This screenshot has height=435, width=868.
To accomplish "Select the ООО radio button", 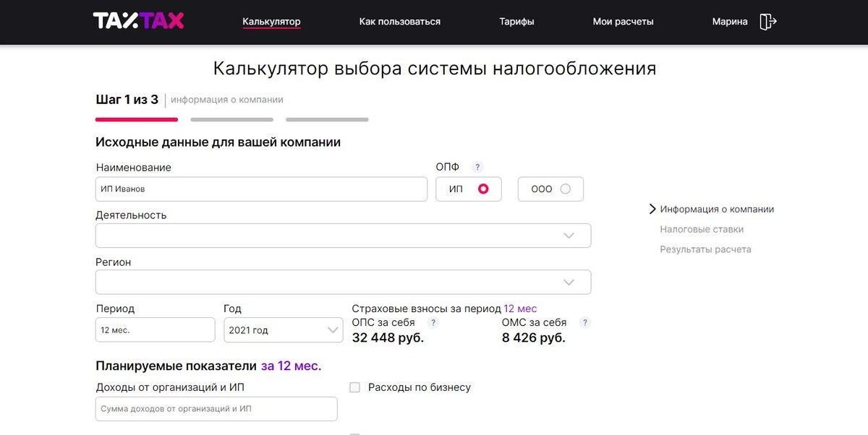I will click(566, 189).
